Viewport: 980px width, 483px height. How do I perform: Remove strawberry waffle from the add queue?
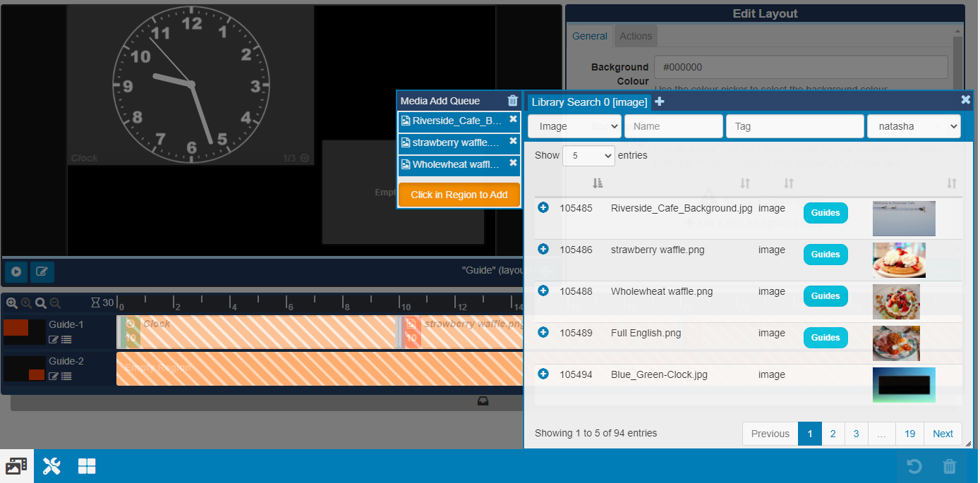coord(513,142)
